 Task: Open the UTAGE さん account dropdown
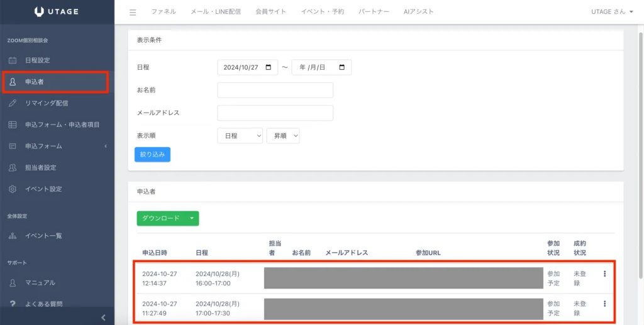(612, 12)
